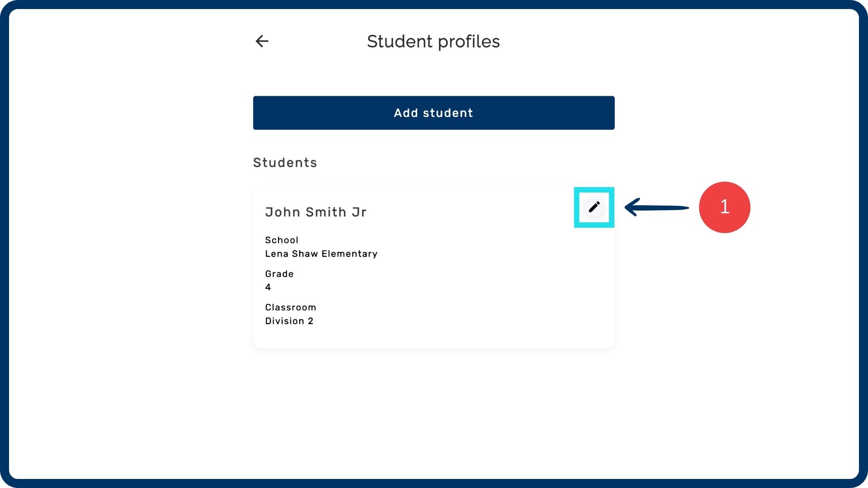Click the Division 2 text
Image resolution: width=868 pixels, height=488 pixels.
point(289,321)
